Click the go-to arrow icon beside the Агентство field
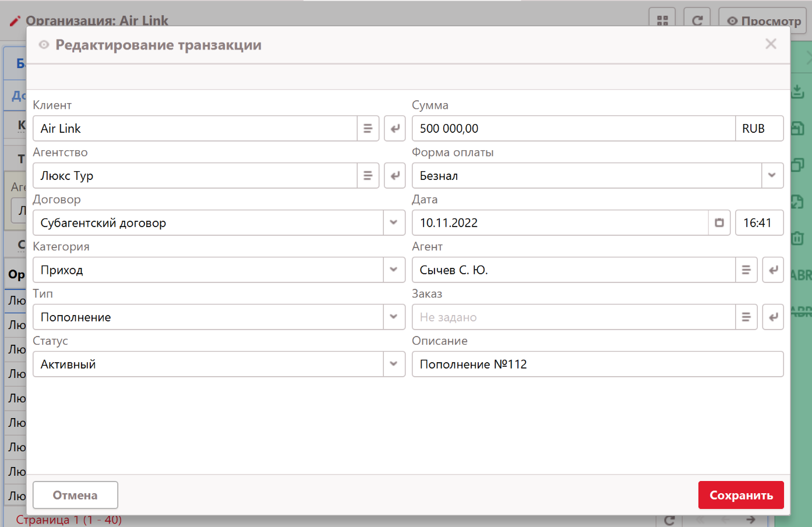The image size is (812, 527). (x=395, y=176)
